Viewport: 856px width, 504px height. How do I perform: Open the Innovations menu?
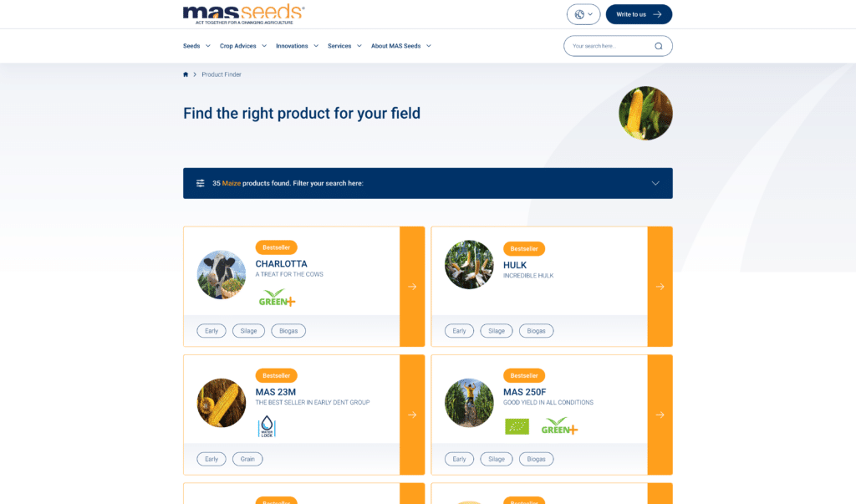pos(297,46)
